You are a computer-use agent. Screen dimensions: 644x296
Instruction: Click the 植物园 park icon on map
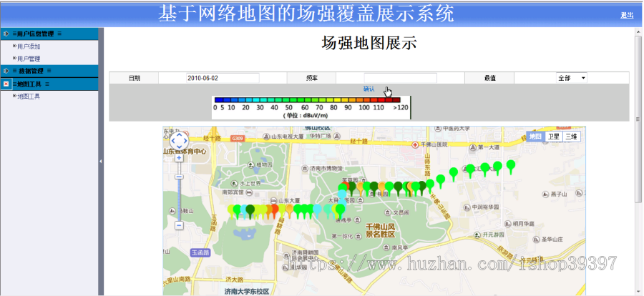(x=251, y=164)
